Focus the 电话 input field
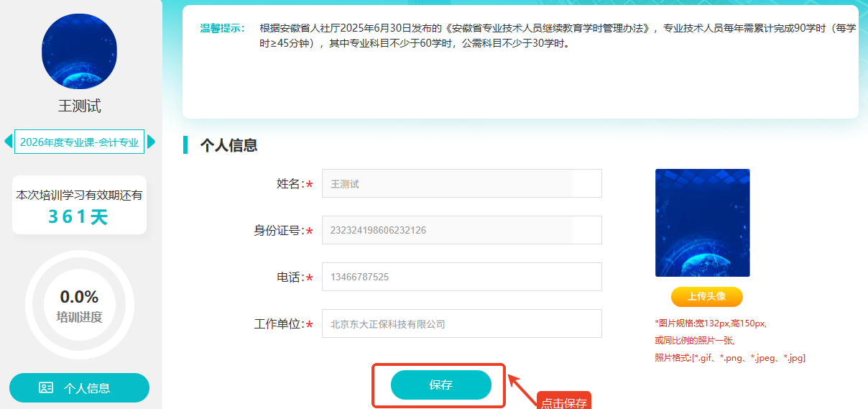The image size is (868, 409). click(x=461, y=277)
